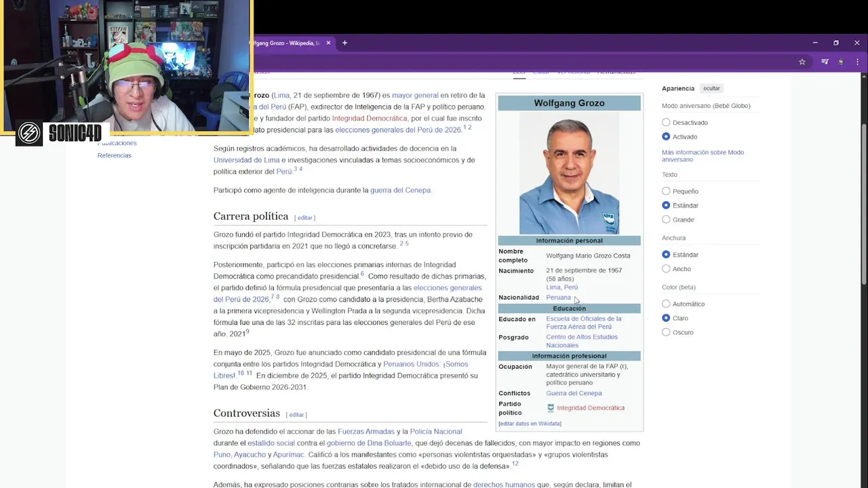868x488 pixels.
Task: Open the guerra del Cenepa link in article
Action: coord(400,190)
